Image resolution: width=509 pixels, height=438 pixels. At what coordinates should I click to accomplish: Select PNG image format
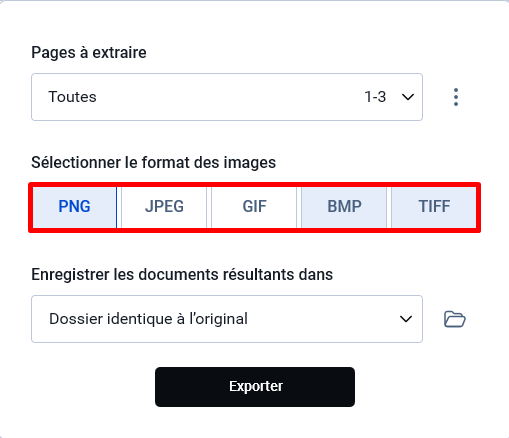[x=74, y=207]
